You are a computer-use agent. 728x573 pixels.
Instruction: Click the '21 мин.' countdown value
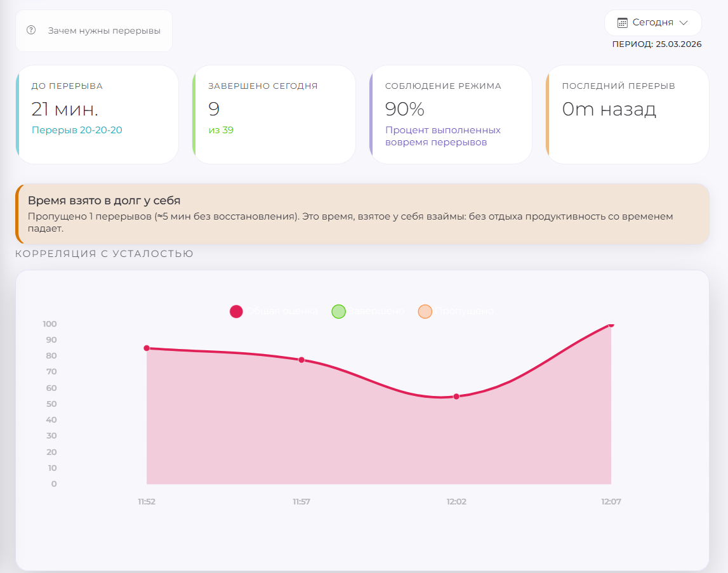click(65, 109)
